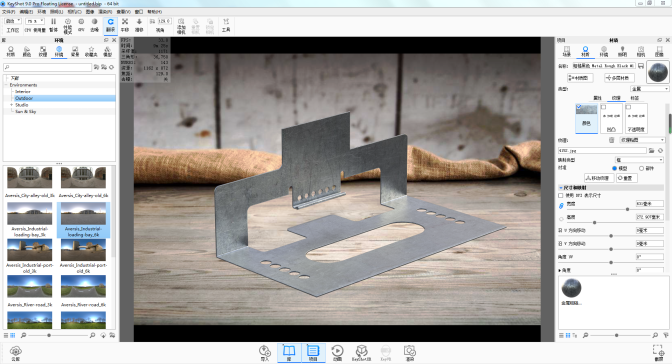The width and height of the screenshot is (672, 364).
Task: Toggle the Library (库) panel button
Action: pyautogui.click(x=289, y=353)
